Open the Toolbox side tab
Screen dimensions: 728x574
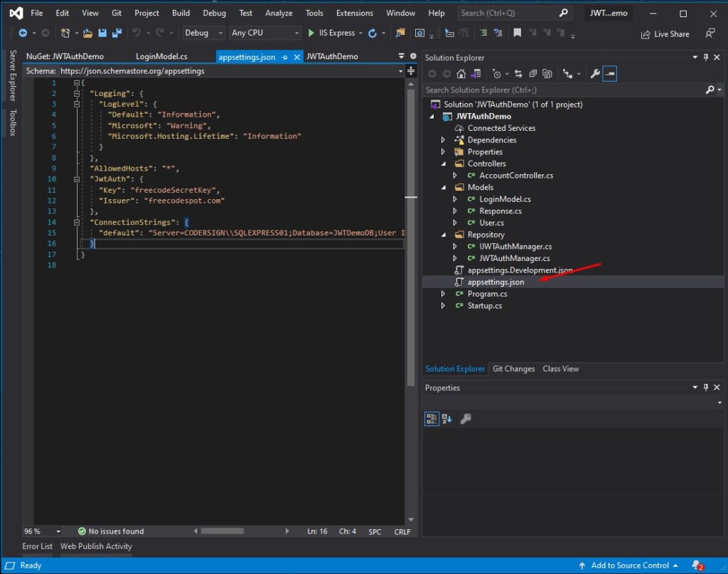click(13, 122)
